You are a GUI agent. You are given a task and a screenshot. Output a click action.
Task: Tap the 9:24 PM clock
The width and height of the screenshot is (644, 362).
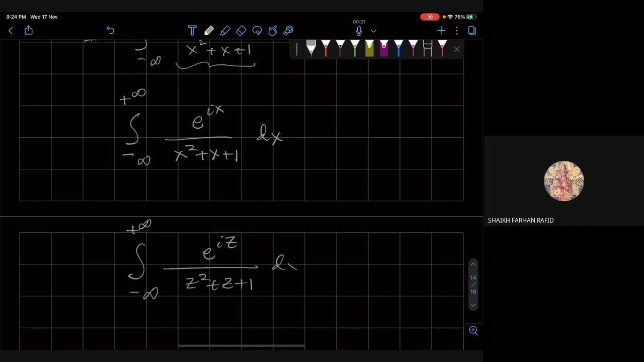[x=16, y=17]
